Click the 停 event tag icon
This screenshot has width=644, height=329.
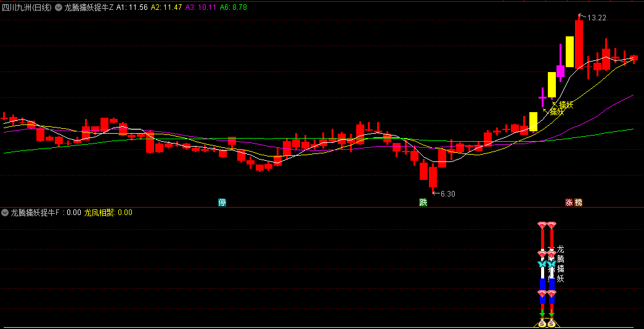click(222, 203)
